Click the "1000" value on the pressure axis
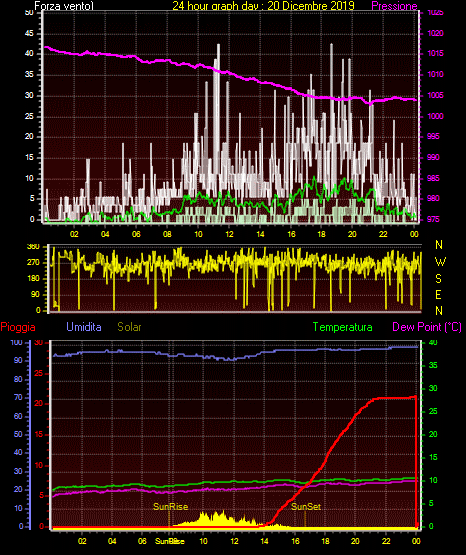This screenshot has height=555, width=466. tap(435, 116)
